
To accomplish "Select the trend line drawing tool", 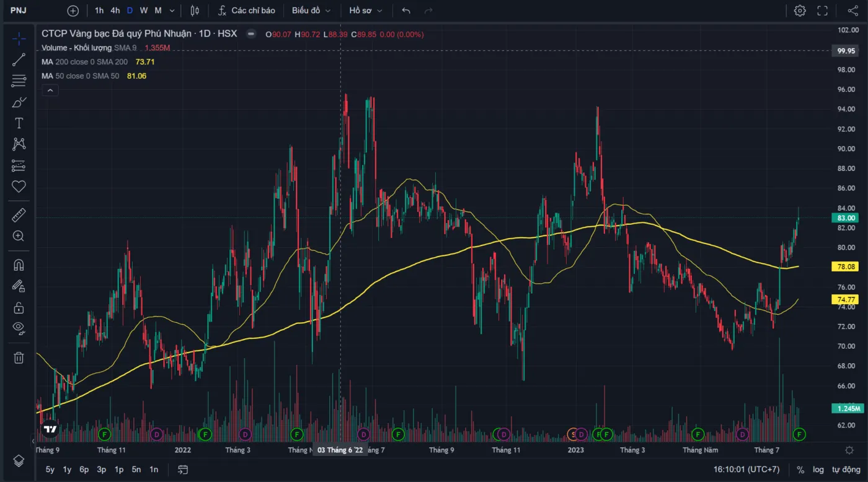I will point(19,60).
